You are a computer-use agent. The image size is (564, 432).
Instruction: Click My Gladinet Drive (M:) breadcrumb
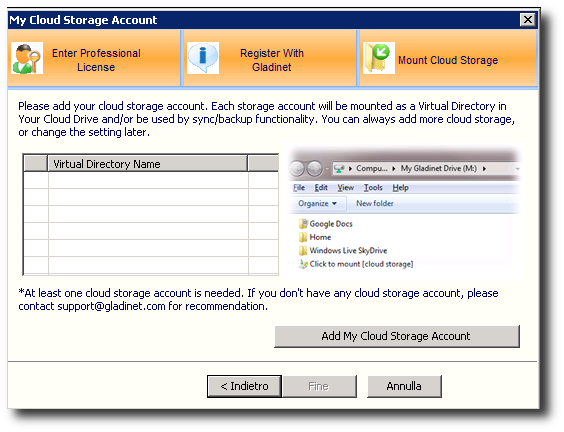pos(439,168)
